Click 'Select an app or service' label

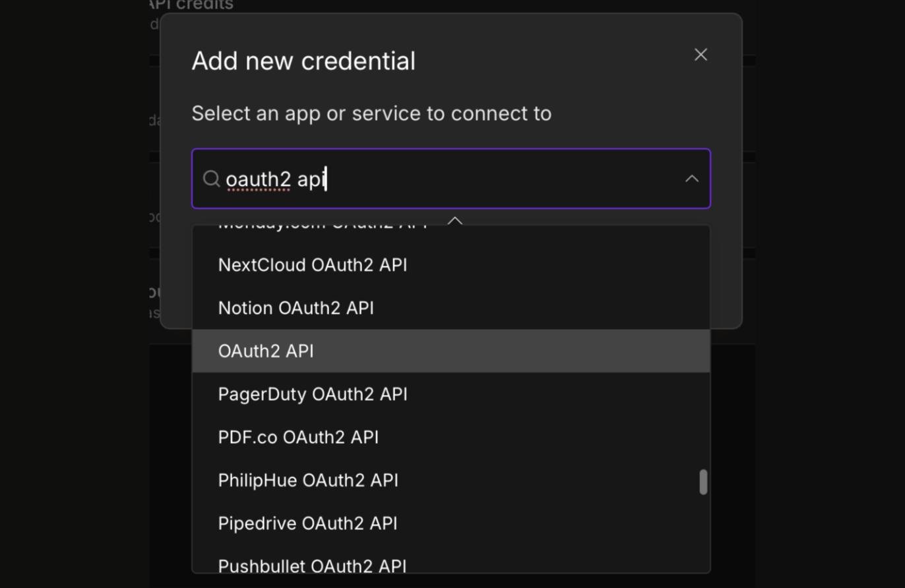(x=371, y=113)
